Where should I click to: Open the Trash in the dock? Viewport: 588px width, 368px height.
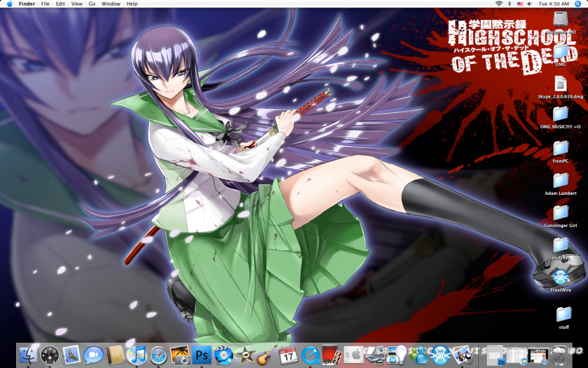point(559,355)
